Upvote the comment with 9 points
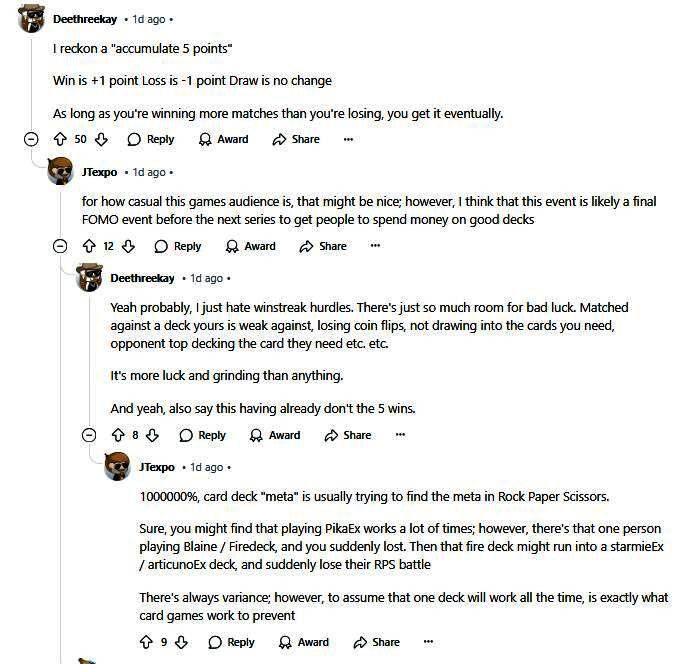 tap(147, 642)
